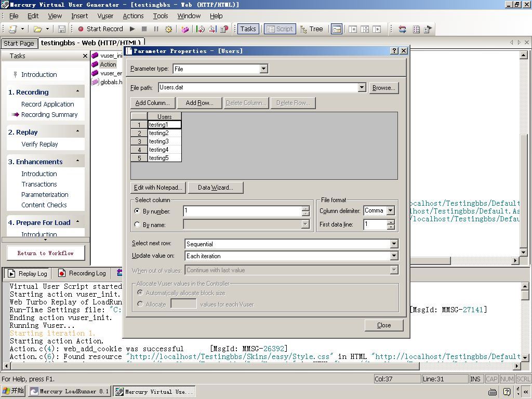532x399 pixels.
Task: Click the Replay Log tab icon
Action: [x=11, y=273]
